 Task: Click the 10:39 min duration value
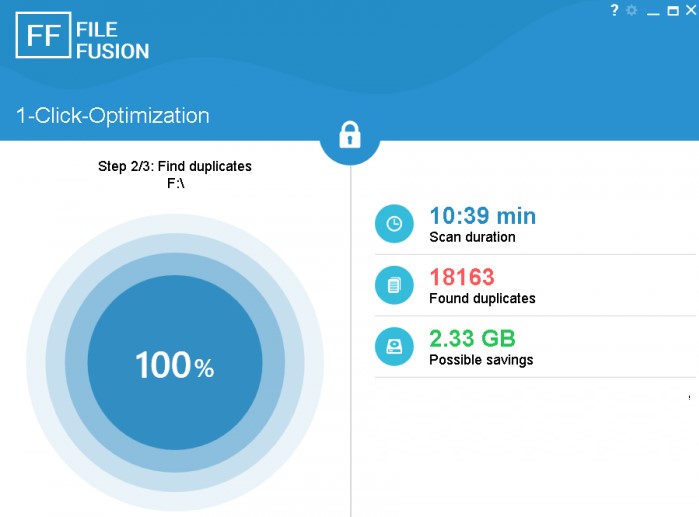(483, 216)
